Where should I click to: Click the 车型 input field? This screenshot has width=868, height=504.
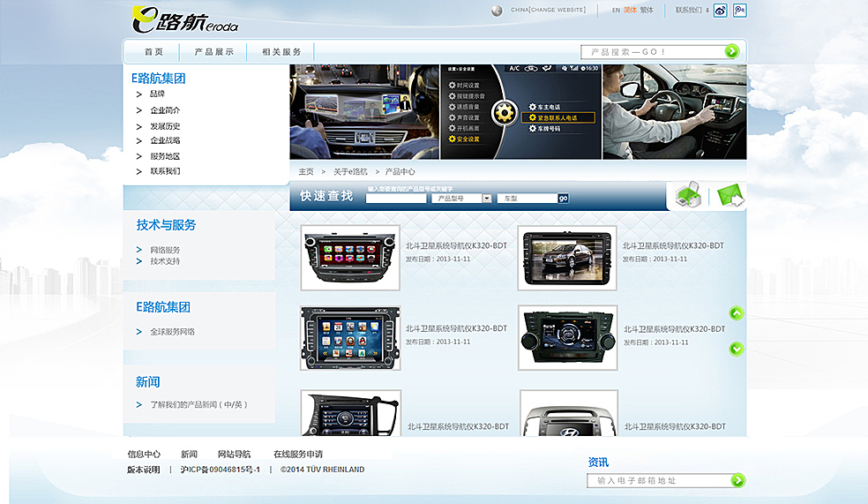tap(527, 199)
